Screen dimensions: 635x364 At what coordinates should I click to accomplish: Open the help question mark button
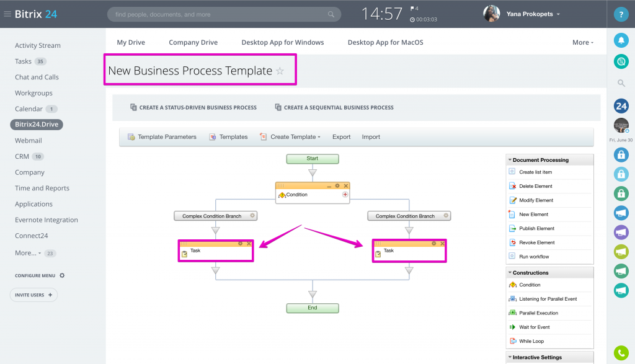click(x=621, y=14)
